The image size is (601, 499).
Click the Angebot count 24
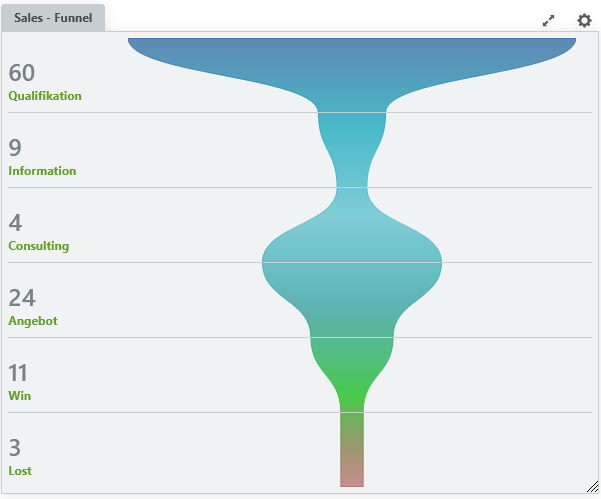click(21, 298)
